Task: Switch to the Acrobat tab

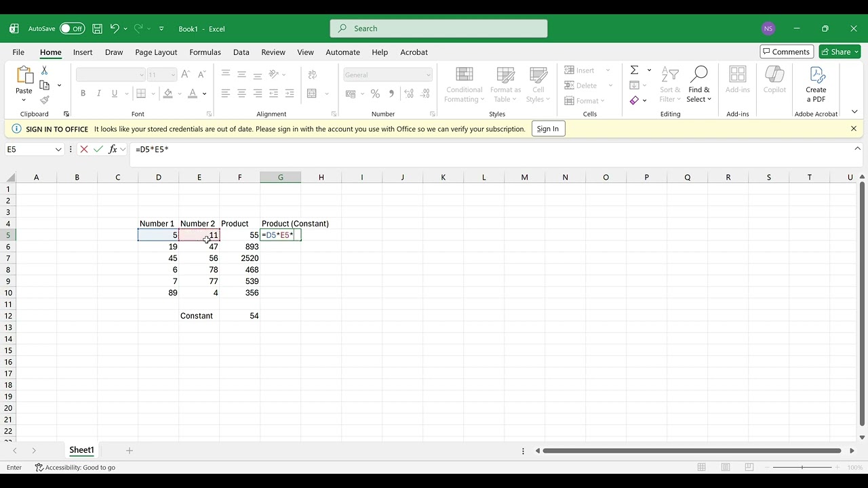Action: pyautogui.click(x=414, y=52)
